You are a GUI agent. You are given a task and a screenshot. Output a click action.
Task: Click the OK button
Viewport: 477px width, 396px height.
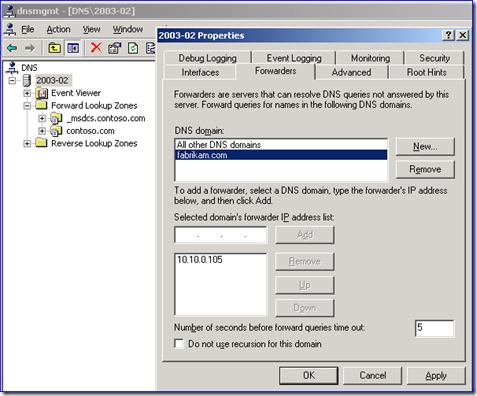click(x=309, y=376)
